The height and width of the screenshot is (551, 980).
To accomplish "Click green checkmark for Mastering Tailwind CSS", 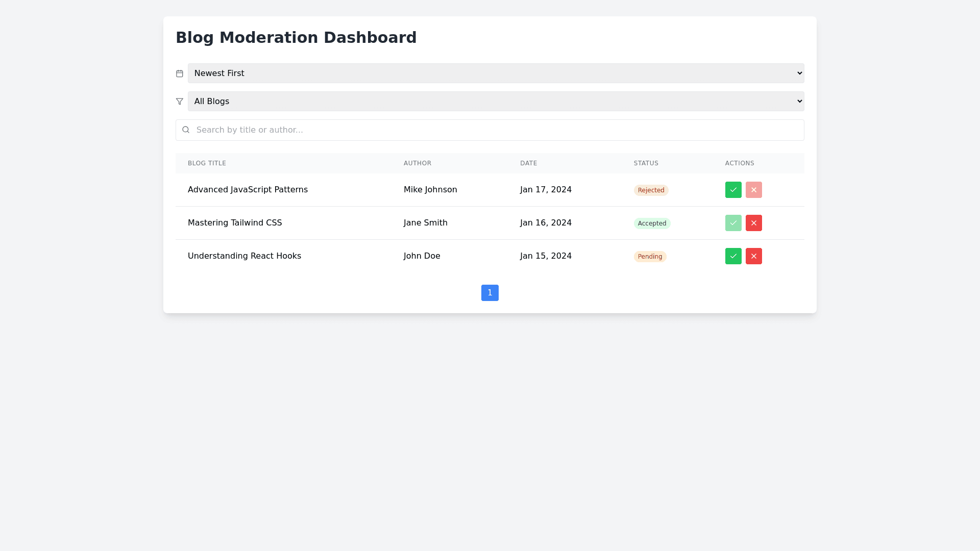I will tap(733, 223).
